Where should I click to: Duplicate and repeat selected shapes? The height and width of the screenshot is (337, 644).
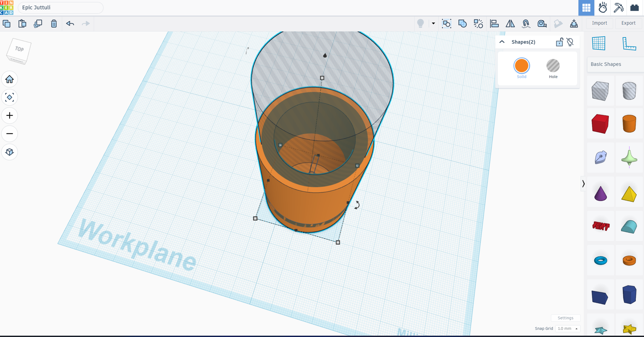[38, 24]
